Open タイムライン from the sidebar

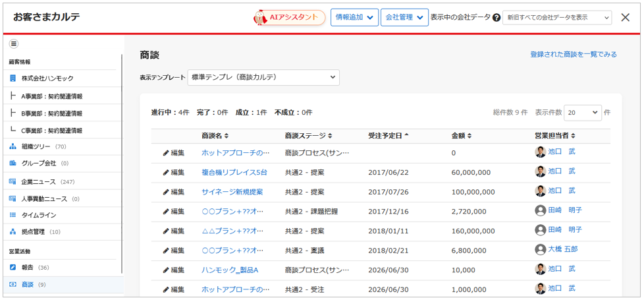point(38,215)
